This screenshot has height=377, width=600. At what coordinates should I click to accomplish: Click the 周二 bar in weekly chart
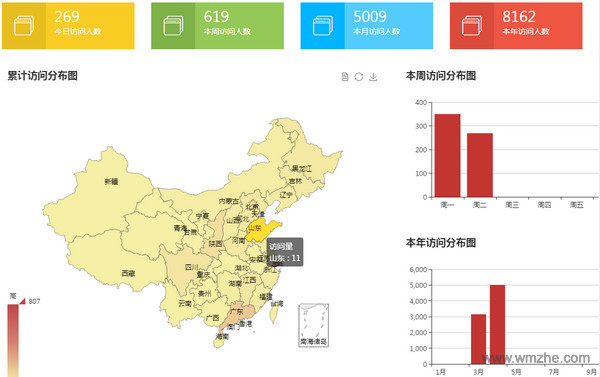tap(480, 165)
